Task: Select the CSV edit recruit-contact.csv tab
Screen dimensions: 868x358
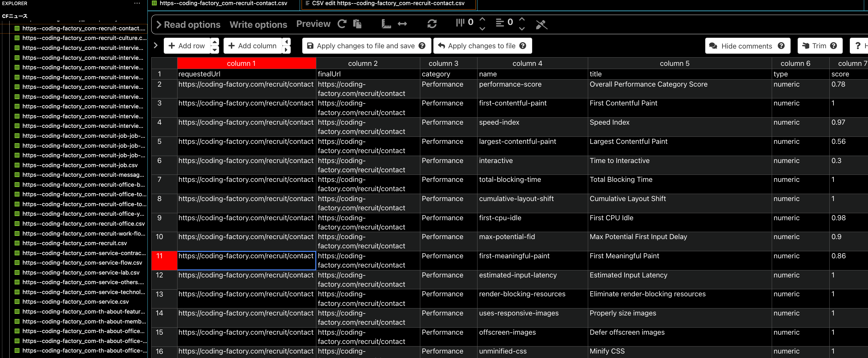Action: [388, 4]
